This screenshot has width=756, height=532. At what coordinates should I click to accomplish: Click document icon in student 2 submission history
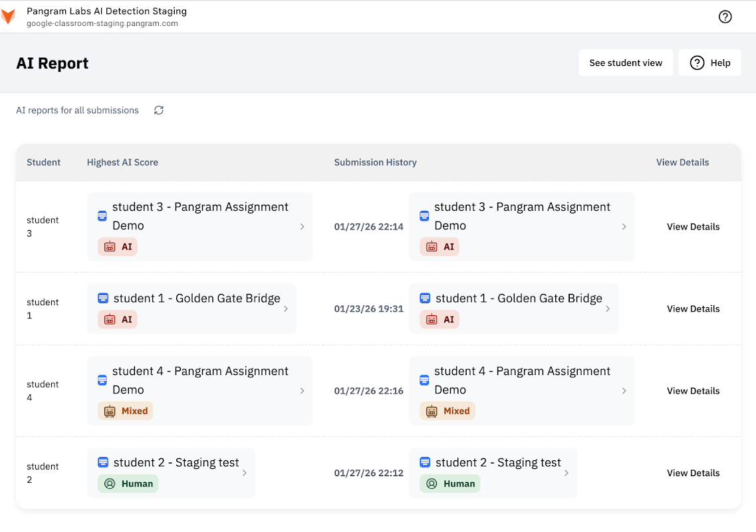pos(425,463)
